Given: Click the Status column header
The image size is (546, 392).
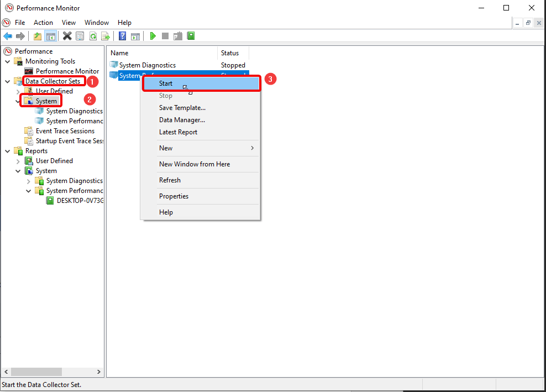Looking at the screenshot, I should (x=229, y=53).
